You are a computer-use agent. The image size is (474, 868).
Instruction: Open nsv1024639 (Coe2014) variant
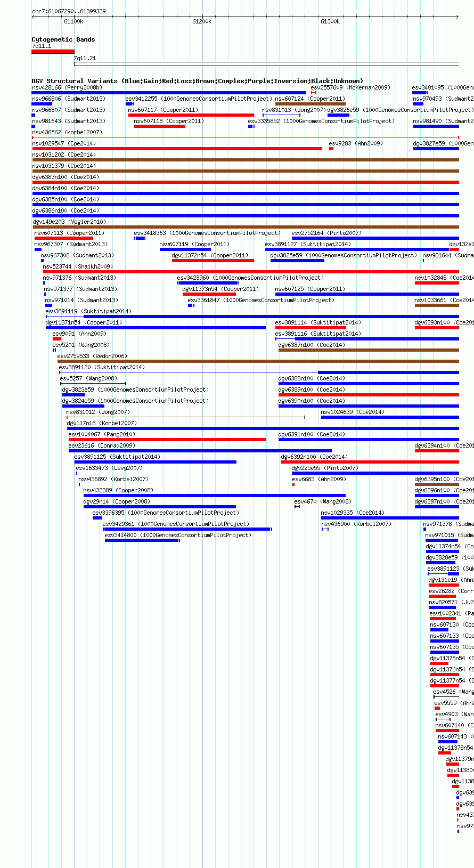point(353,412)
